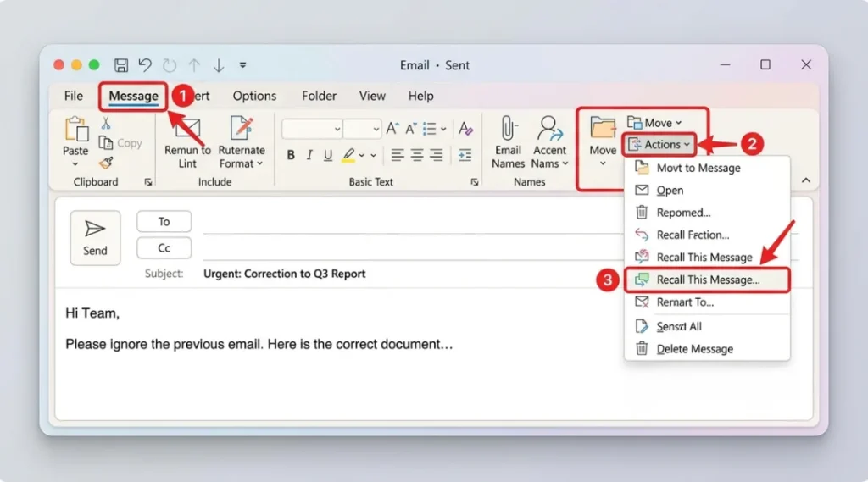Open the Help tab

click(420, 96)
